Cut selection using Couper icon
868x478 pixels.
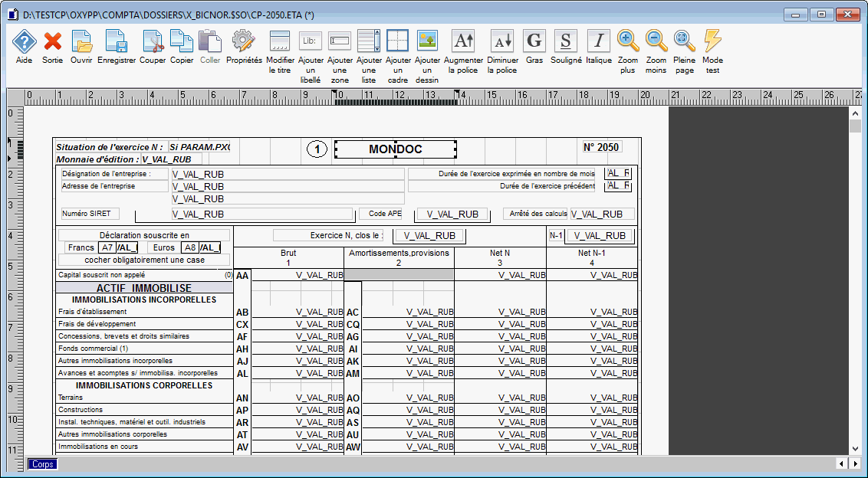point(153,41)
